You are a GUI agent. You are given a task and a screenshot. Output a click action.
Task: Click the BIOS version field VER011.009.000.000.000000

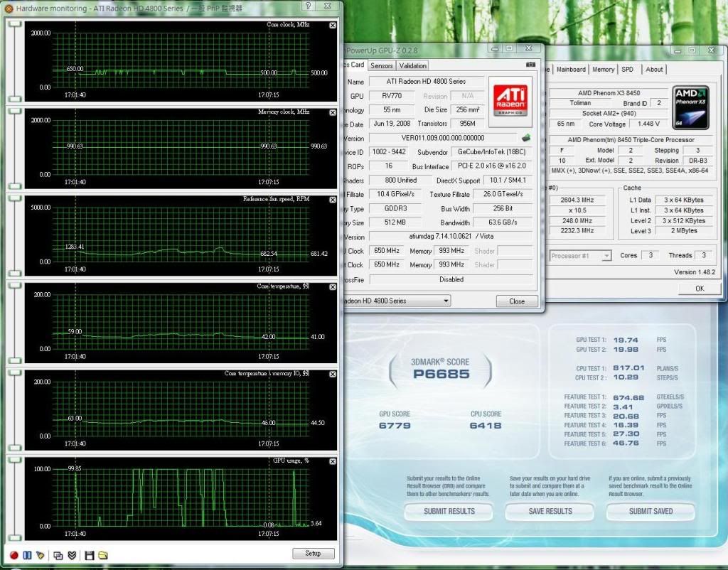(442, 138)
